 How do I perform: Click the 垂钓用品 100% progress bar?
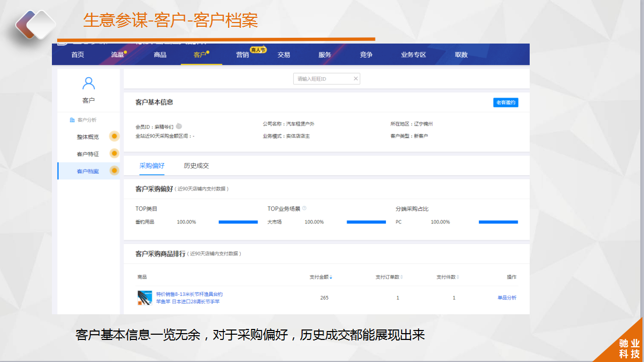pyautogui.click(x=238, y=222)
